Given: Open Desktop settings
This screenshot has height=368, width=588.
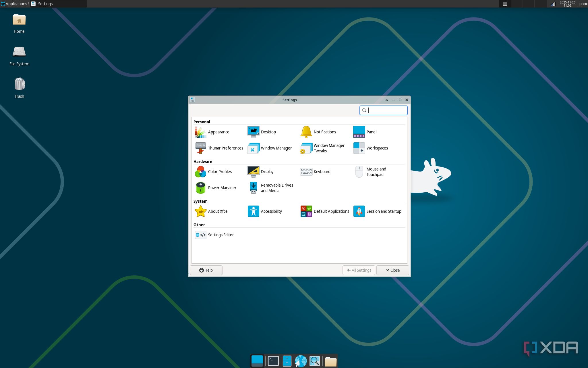Looking at the screenshot, I should (x=262, y=132).
